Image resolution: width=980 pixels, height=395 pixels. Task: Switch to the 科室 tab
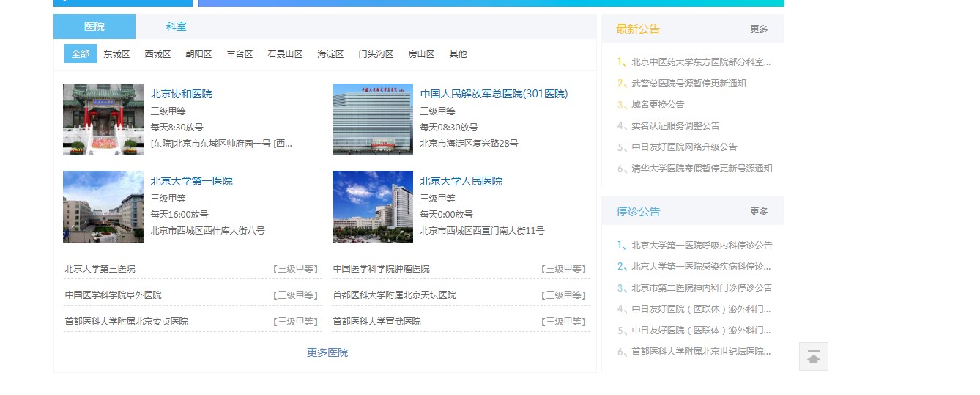point(176,26)
